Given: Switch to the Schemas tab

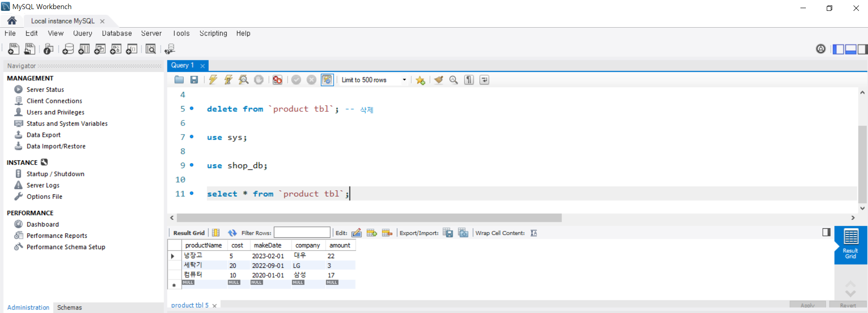Looking at the screenshot, I should (x=69, y=307).
